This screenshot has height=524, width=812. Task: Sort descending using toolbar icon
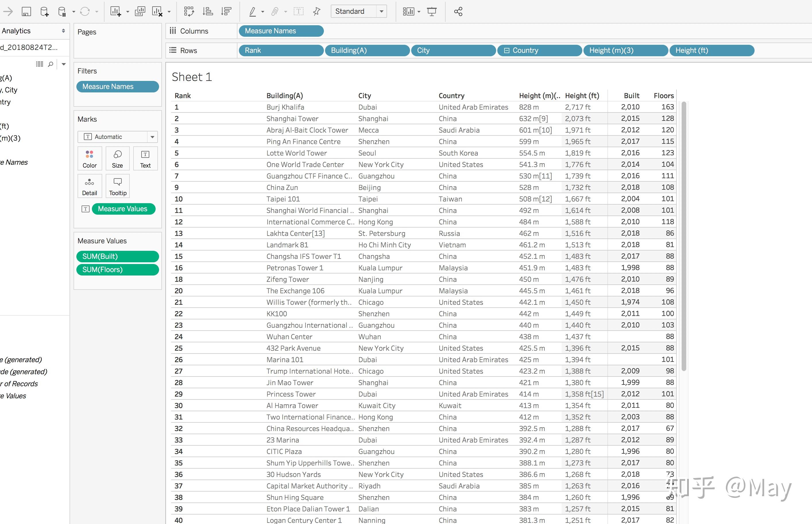[x=226, y=11]
